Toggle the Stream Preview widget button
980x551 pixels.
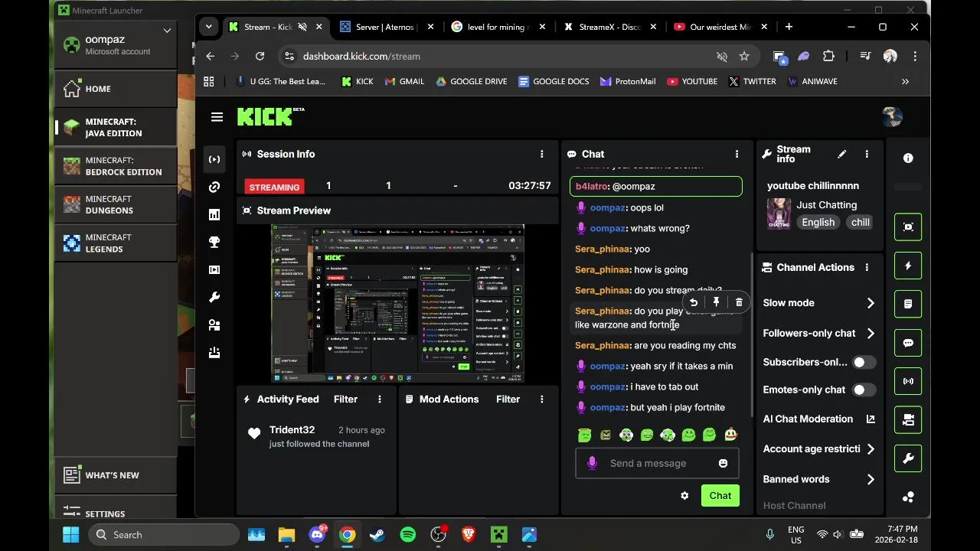coord(908,227)
